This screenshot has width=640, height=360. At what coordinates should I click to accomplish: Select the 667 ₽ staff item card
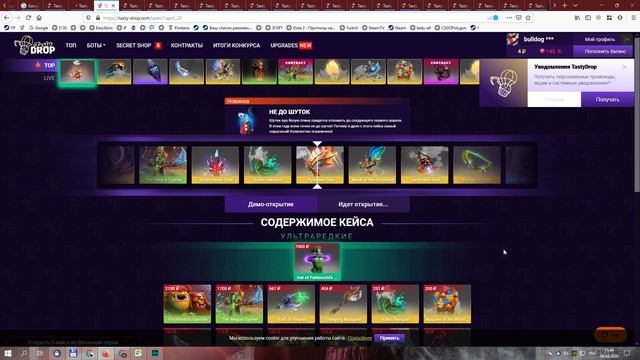[291, 304]
